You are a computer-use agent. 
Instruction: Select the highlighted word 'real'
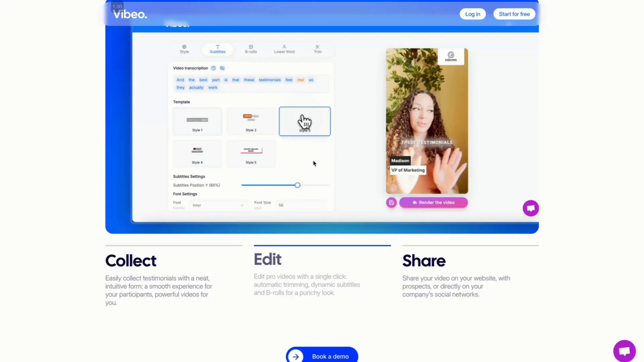coord(300,80)
